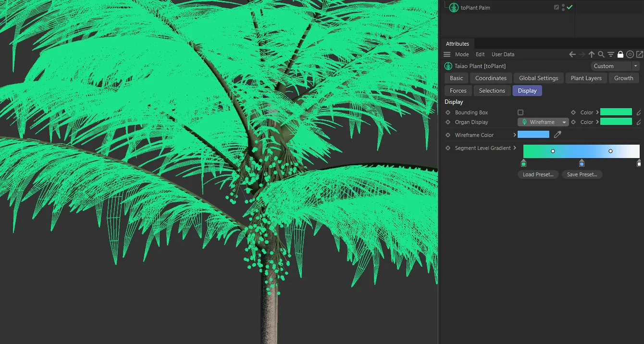Click the up arrow navigation icon
This screenshot has height=344, width=644.
(x=592, y=54)
